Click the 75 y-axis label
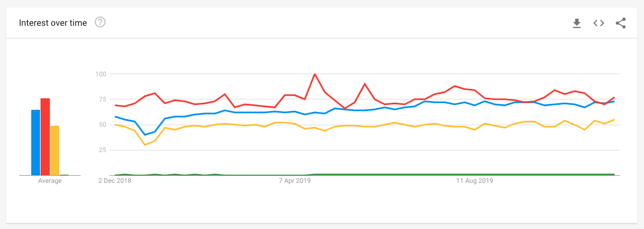The width and height of the screenshot is (644, 229). pyautogui.click(x=101, y=99)
